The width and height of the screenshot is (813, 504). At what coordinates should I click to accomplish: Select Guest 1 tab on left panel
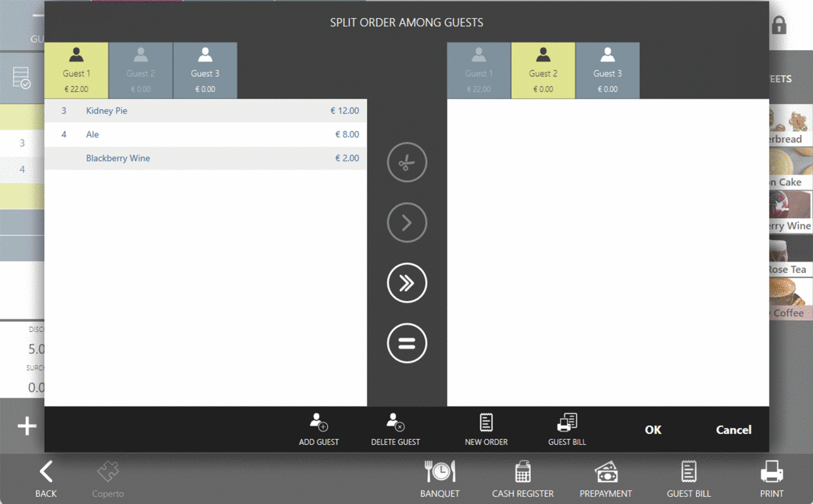point(76,71)
